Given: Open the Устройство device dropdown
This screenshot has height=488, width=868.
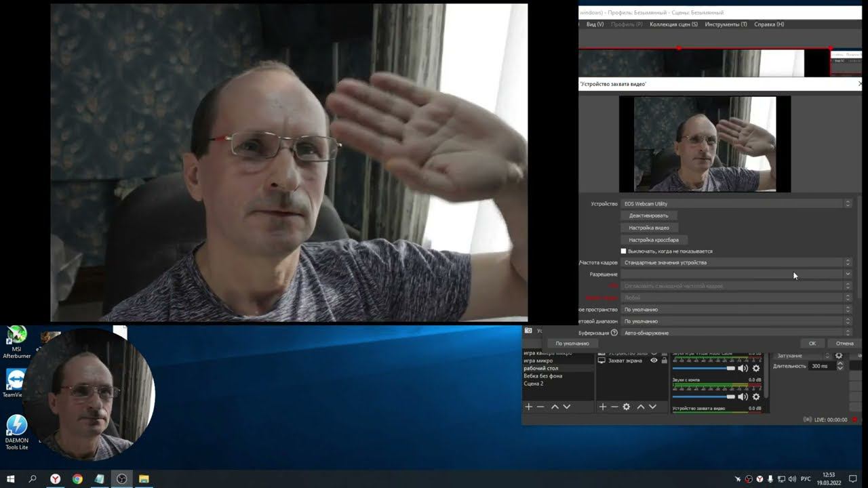Looking at the screenshot, I should coord(736,203).
